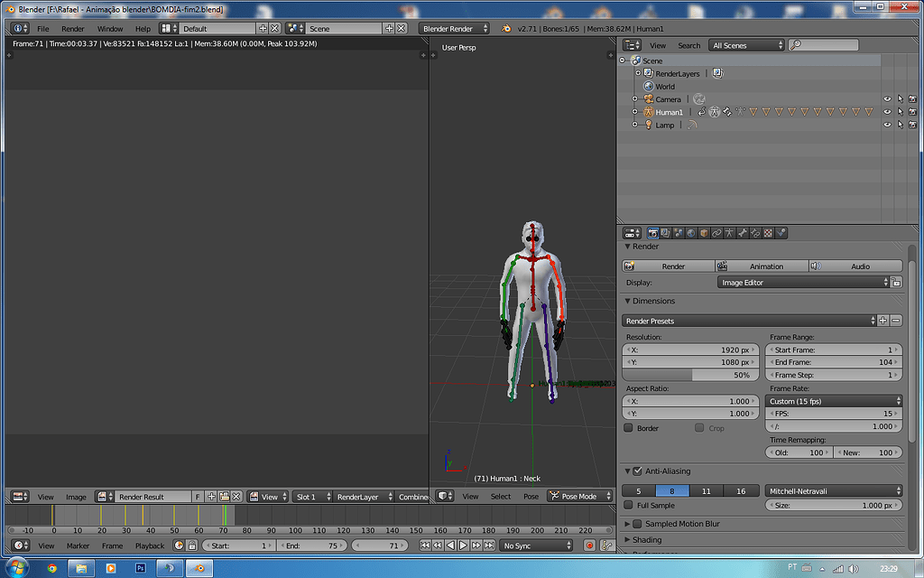Open the All Scenes outliner dropdown
This screenshot has width=924, height=578.
pyautogui.click(x=746, y=45)
